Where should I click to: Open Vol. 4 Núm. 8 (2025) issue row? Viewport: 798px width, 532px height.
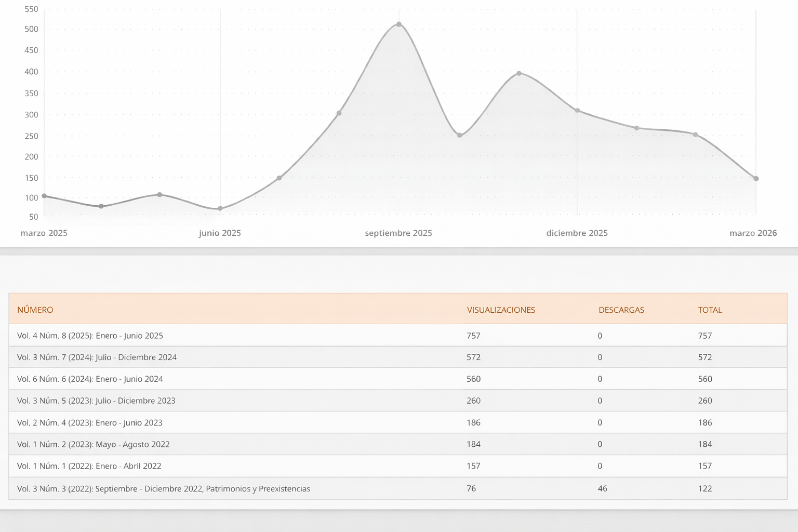tap(90, 336)
